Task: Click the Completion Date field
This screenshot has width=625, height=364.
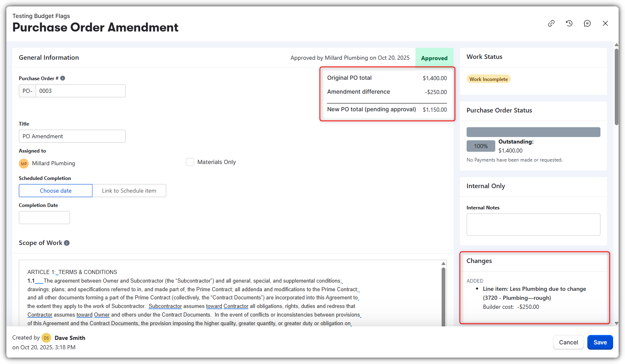Action: 44,217
